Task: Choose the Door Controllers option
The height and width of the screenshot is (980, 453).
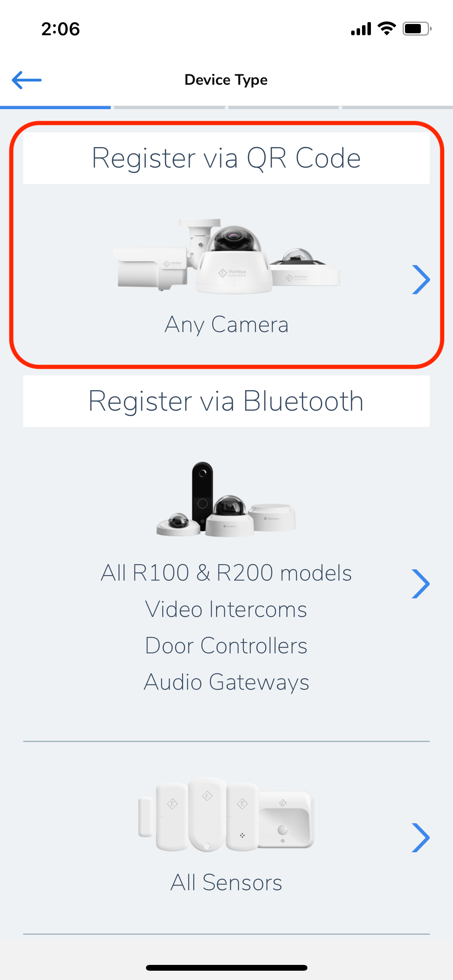Action: pos(226,646)
